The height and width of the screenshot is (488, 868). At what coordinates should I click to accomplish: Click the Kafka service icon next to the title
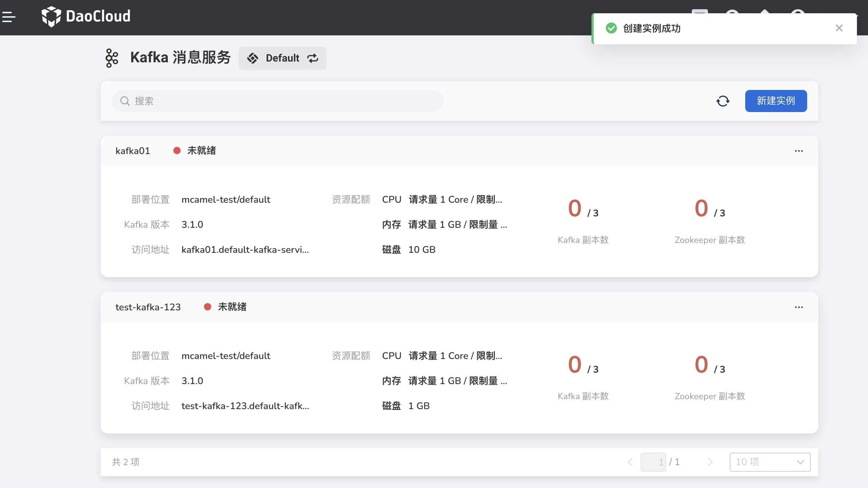(112, 58)
